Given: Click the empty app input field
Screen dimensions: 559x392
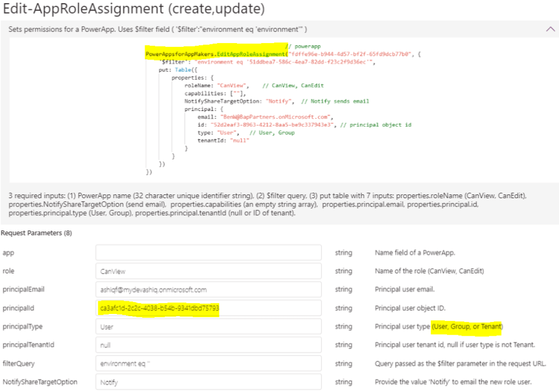Looking at the screenshot, I should [x=208, y=253].
